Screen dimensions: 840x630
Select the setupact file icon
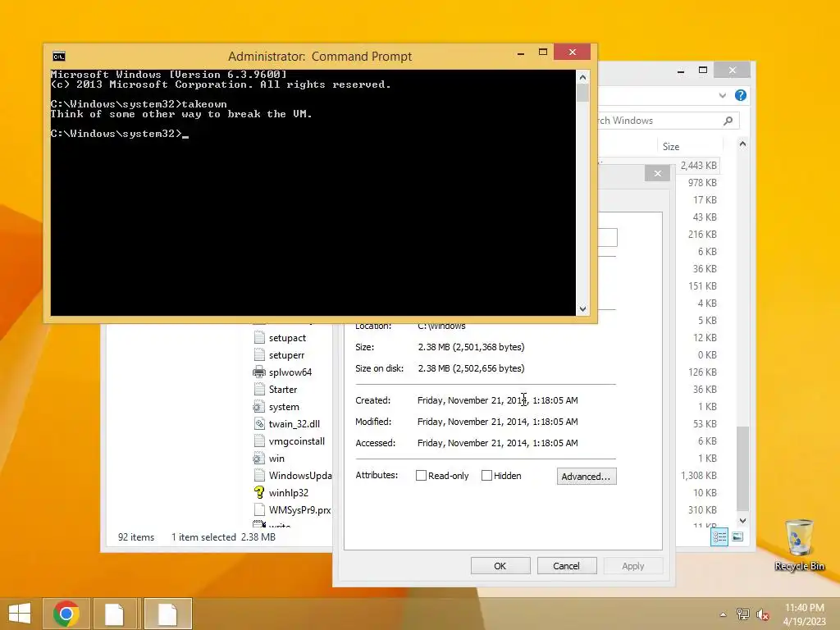coord(259,337)
